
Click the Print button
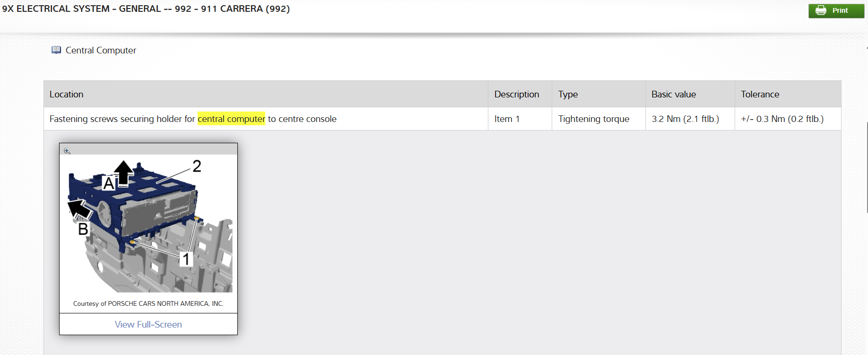836,10
